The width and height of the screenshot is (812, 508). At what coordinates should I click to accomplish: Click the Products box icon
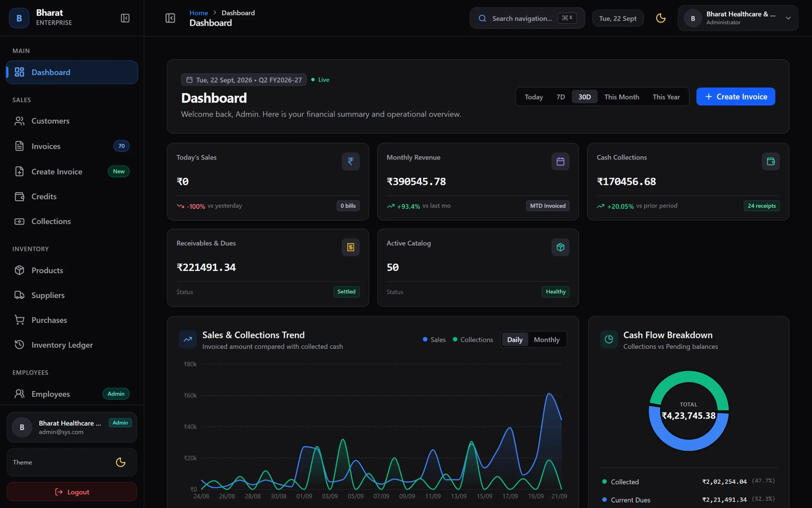19,270
